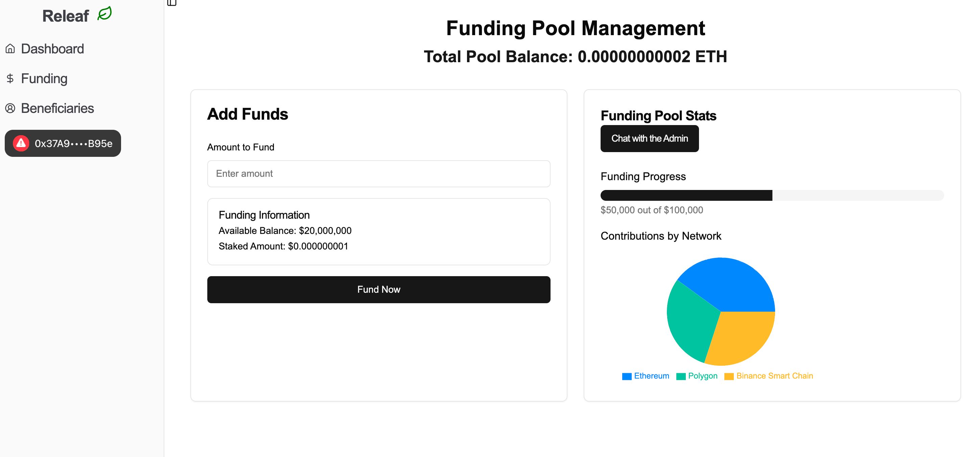Viewport: 980px width, 457px height.
Task: Focus the Enter amount input field
Action: [x=378, y=174]
